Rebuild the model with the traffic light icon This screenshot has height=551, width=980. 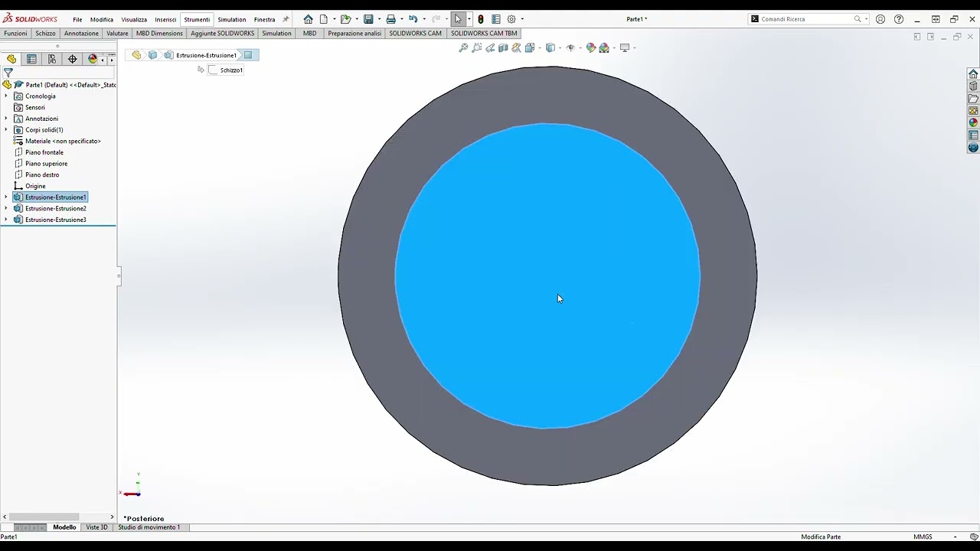(481, 19)
